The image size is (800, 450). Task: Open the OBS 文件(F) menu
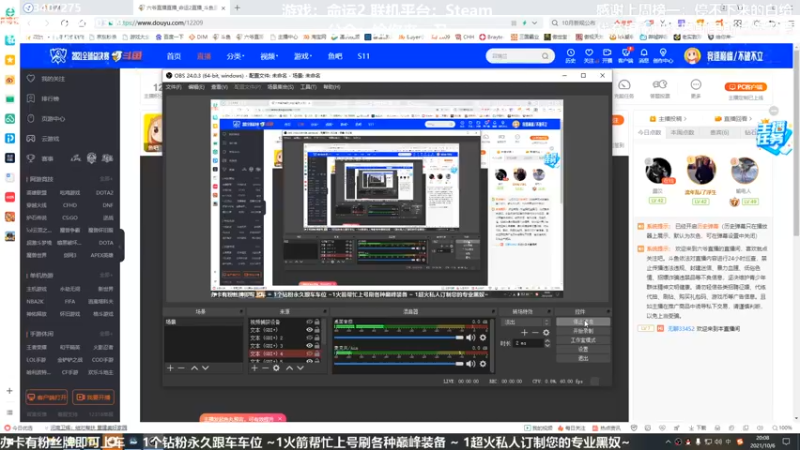[173, 87]
